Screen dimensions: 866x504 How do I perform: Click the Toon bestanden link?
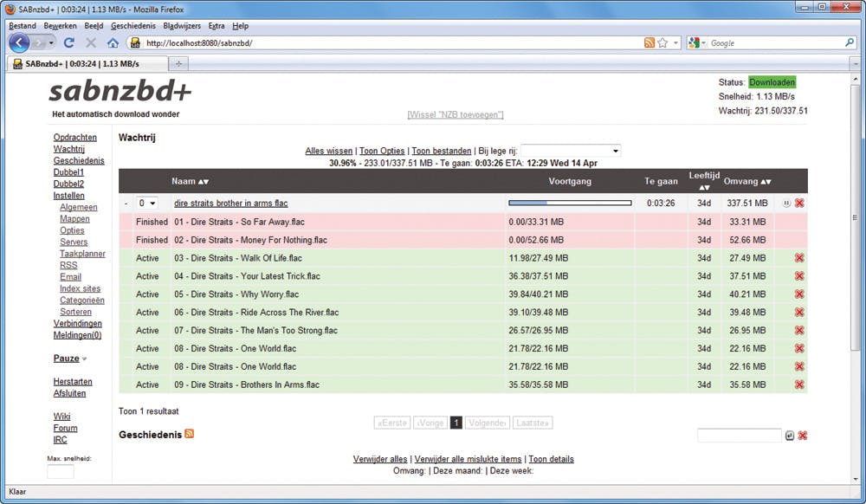click(442, 151)
